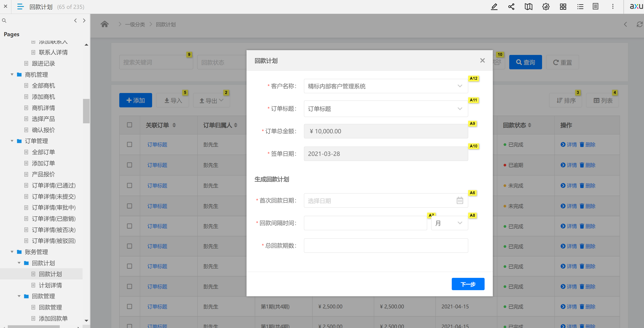Open the 月 interval unit dropdown
This screenshot has height=328, width=644.
[449, 223]
